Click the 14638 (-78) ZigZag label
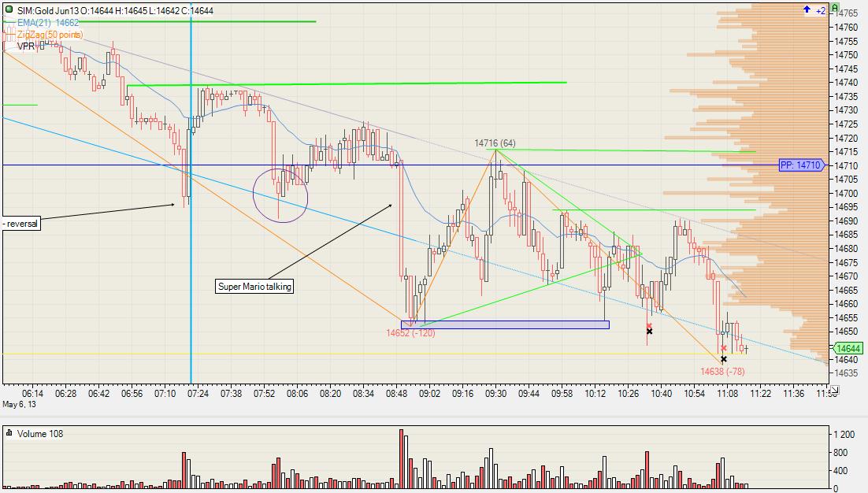This screenshot has height=493, width=868. point(722,371)
